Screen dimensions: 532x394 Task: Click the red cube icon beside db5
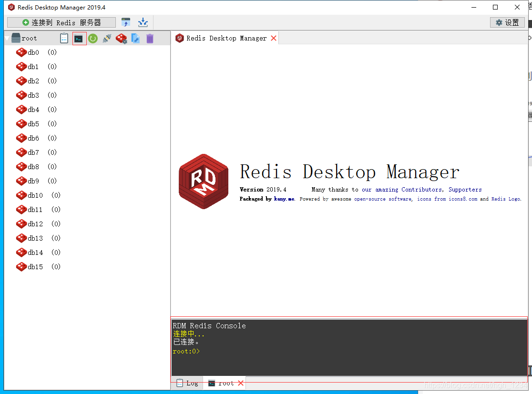click(x=21, y=124)
